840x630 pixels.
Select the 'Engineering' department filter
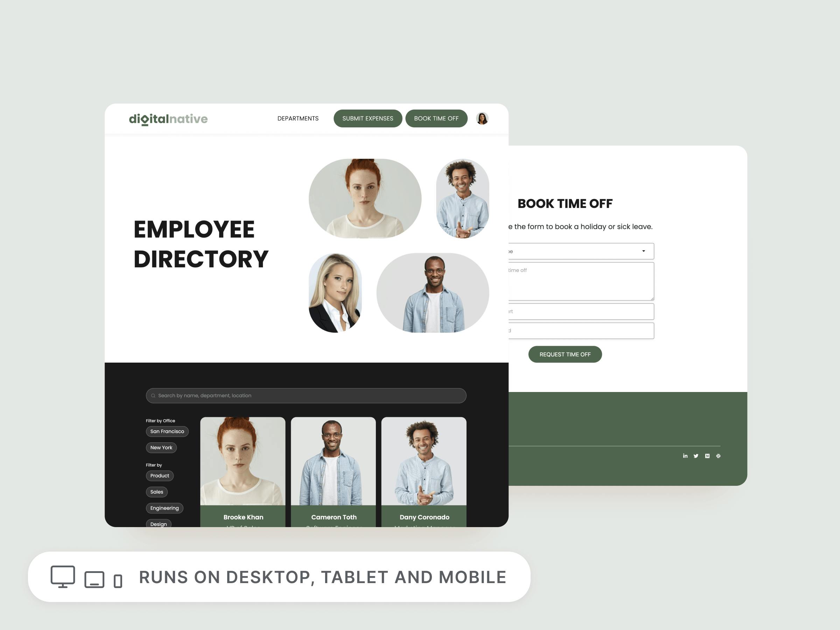(x=164, y=508)
